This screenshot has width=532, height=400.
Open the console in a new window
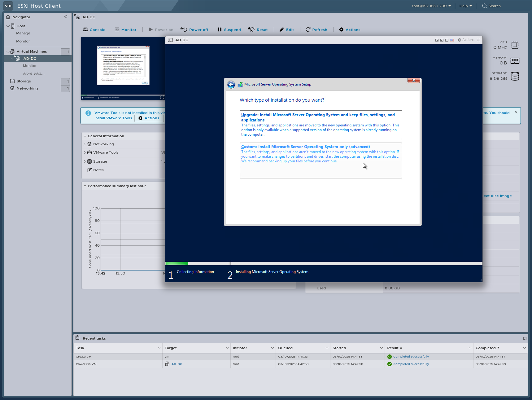(437, 40)
